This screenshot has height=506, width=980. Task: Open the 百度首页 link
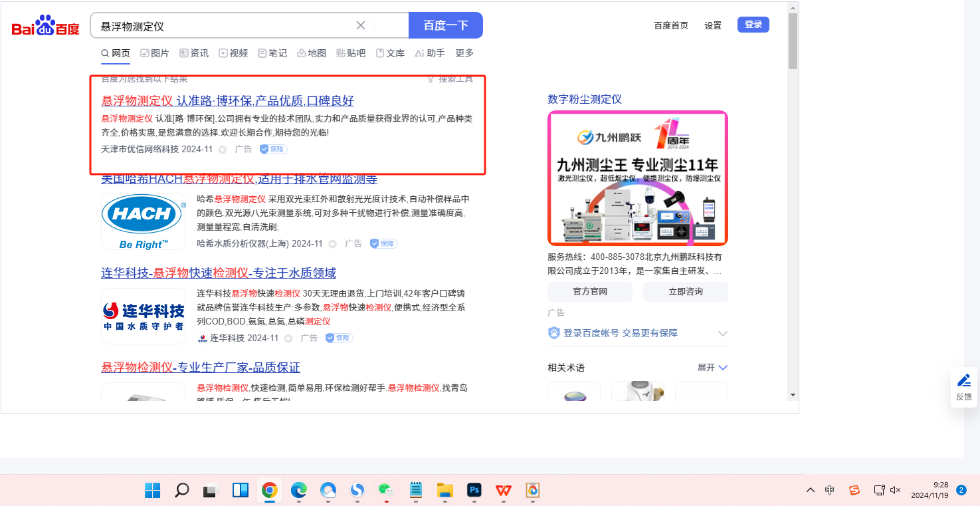[x=671, y=25]
